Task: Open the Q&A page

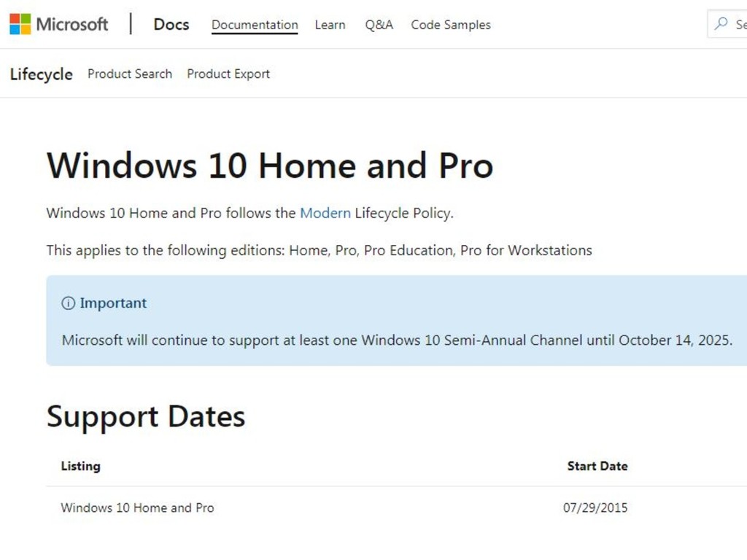Action: pyautogui.click(x=379, y=25)
